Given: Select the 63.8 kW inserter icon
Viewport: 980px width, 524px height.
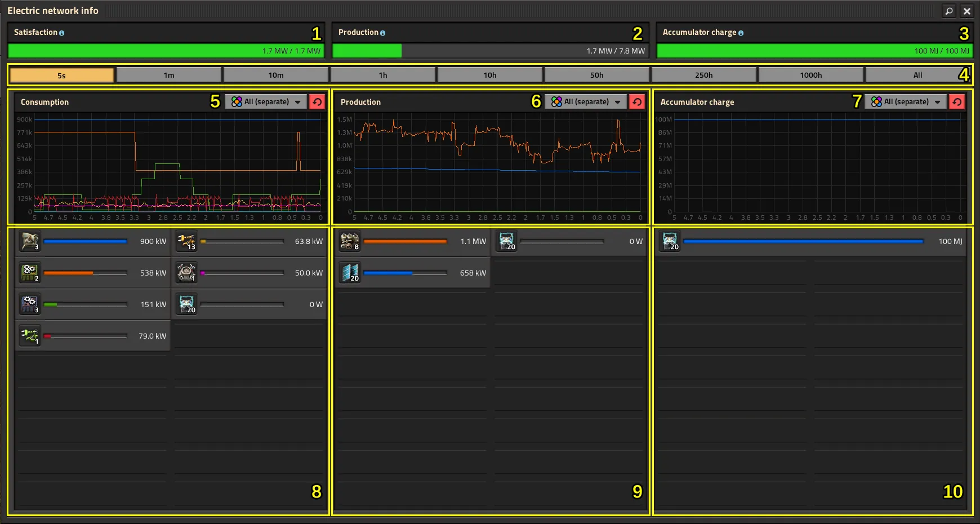Looking at the screenshot, I should click(186, 241).
